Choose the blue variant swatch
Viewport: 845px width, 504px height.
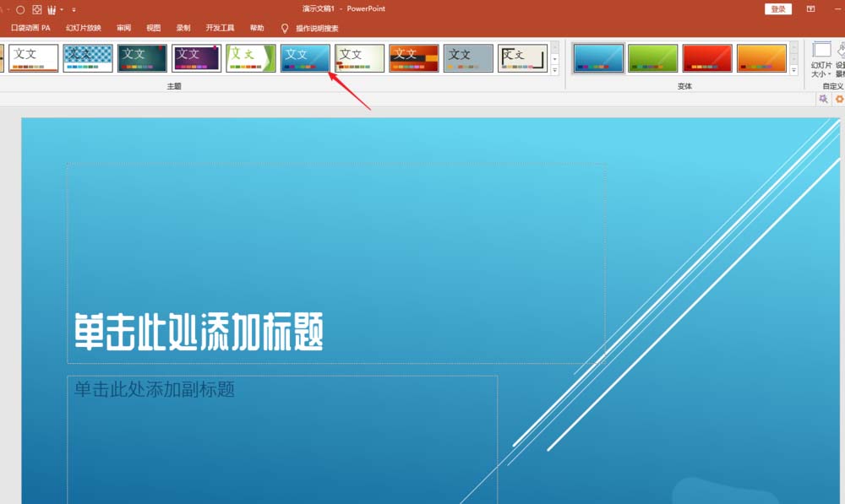[x=598, y=58]
